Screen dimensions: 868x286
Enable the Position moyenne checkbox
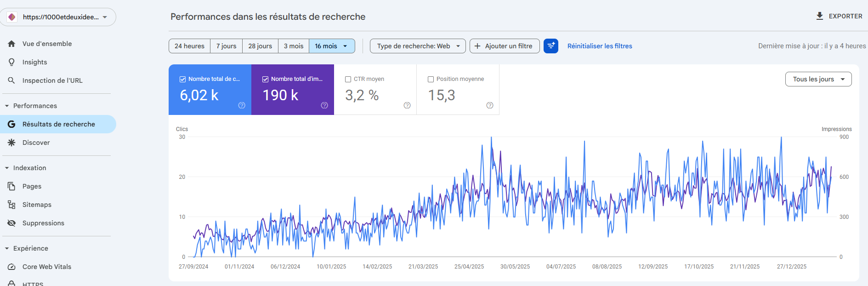pyautogui.click(x=431, y=79)
